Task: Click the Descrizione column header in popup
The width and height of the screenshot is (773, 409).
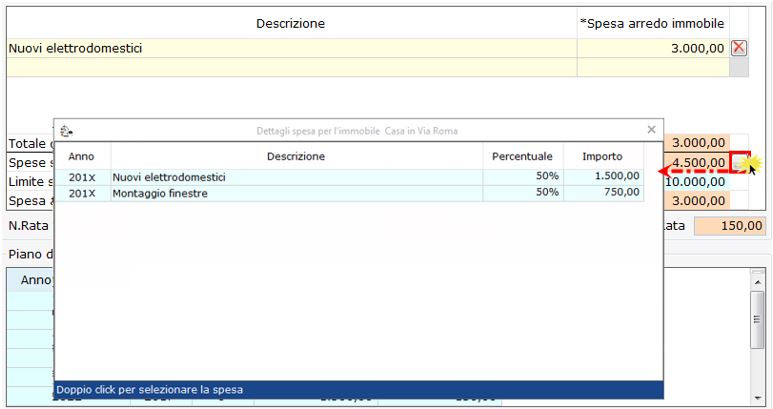Action: (x=296, y=156)
